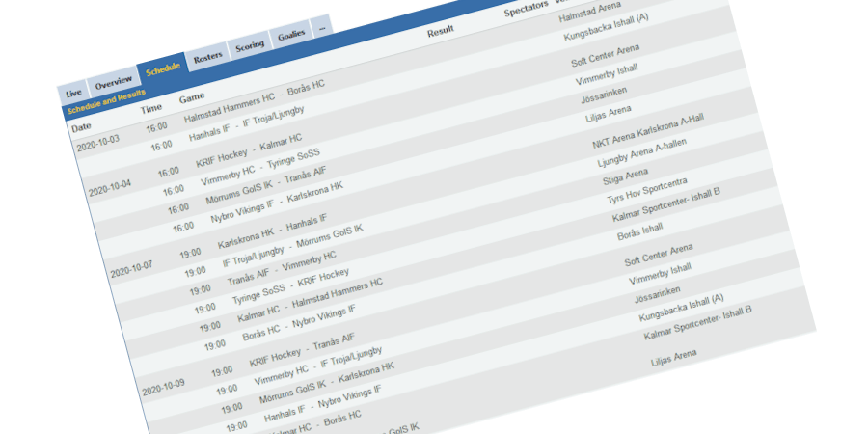The height and width of the screenshot is (434, 868).
Task: Open the Overview tab
Action: (114, 85)
